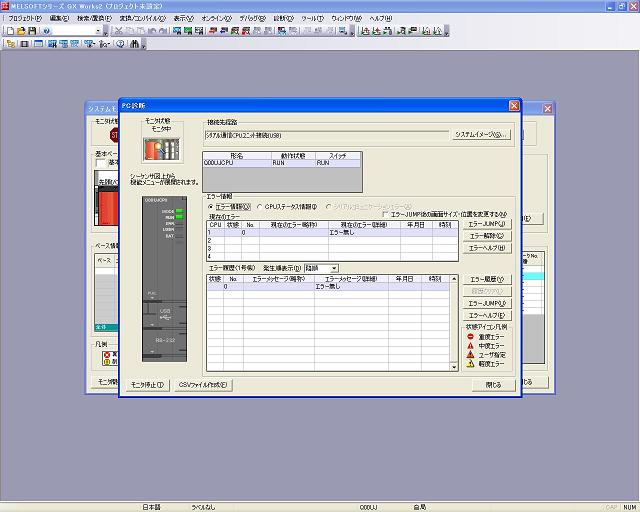Click the minor error yellow warning icon
640x512 pixels.
coord(470,363)
